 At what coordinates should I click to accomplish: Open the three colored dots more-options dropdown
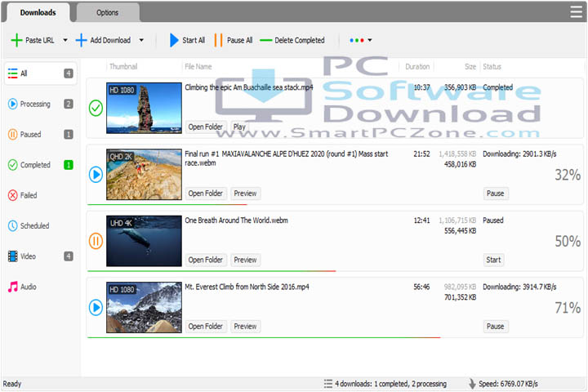[360, 40]
